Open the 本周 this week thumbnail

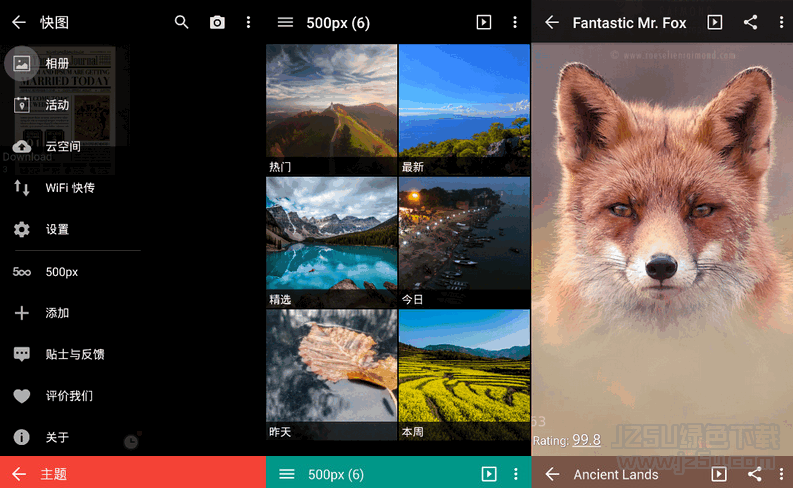(464, 375)
